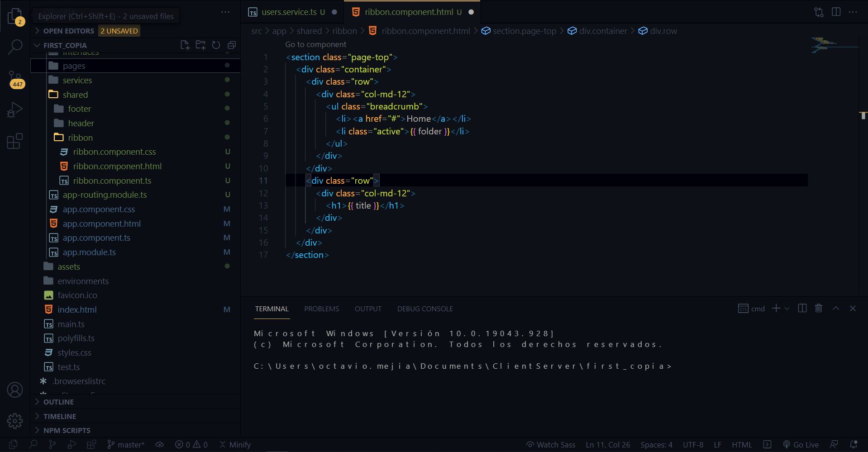This screenshot has width=868, height=452.
Task: Open errors and warnings count in status bar
Action: click(191, 445)
